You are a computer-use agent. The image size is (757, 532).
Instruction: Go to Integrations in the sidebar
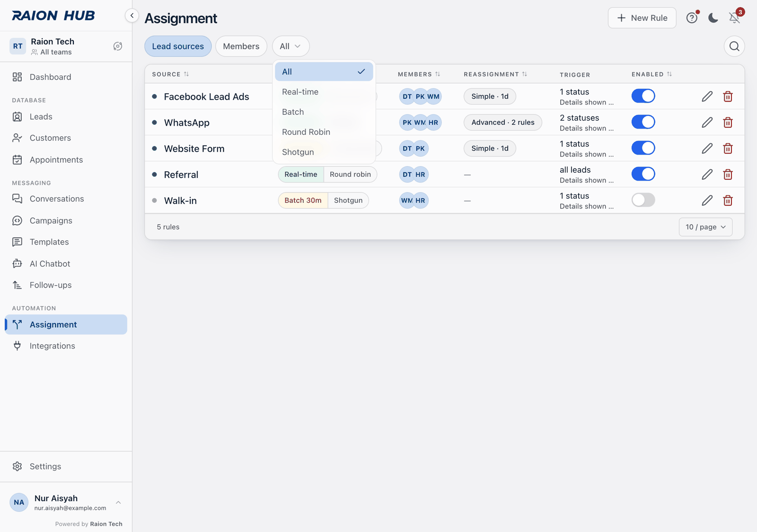tap(66, 346)
